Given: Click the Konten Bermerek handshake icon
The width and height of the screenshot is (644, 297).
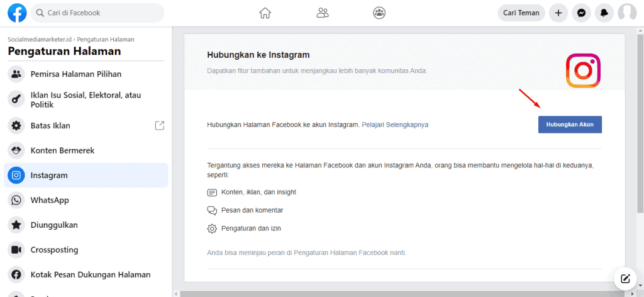Looking at the screenshot, I should coord(16,150).
